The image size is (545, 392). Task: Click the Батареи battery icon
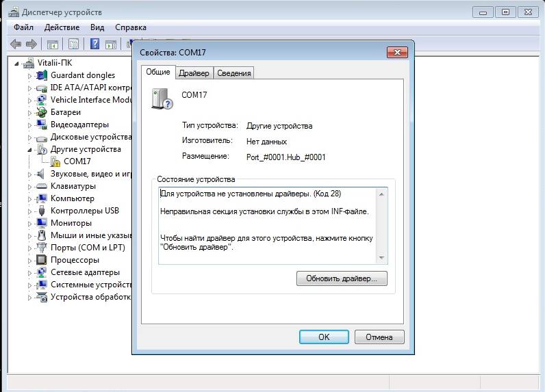42,112
